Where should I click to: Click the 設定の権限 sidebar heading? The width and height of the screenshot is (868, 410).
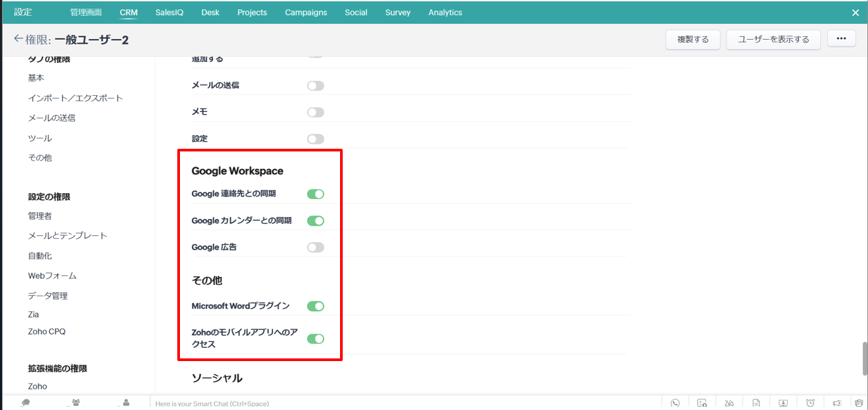49,196
